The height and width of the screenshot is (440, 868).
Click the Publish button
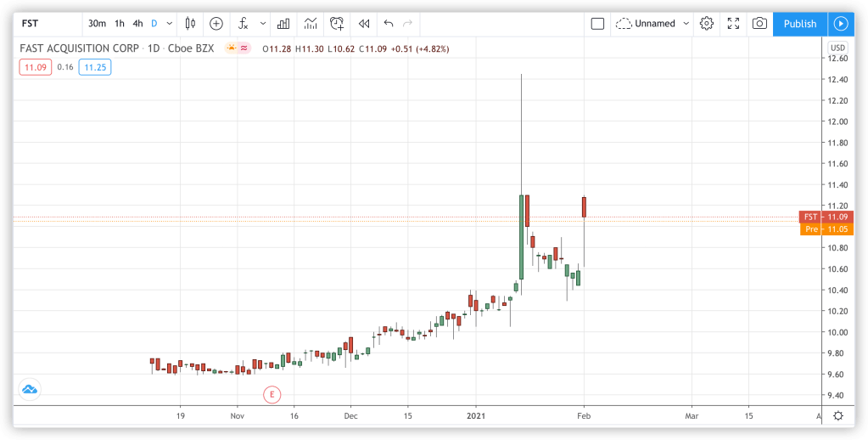click(799, 24)
